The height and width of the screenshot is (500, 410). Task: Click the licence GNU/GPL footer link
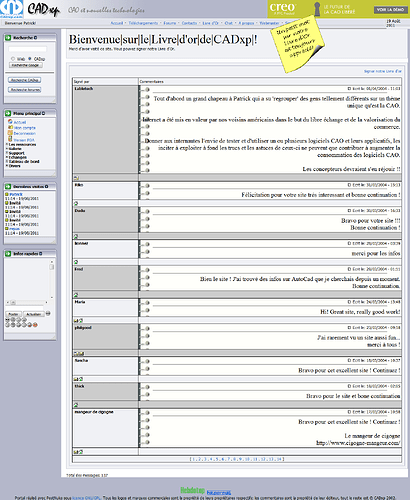coord(86,498)
